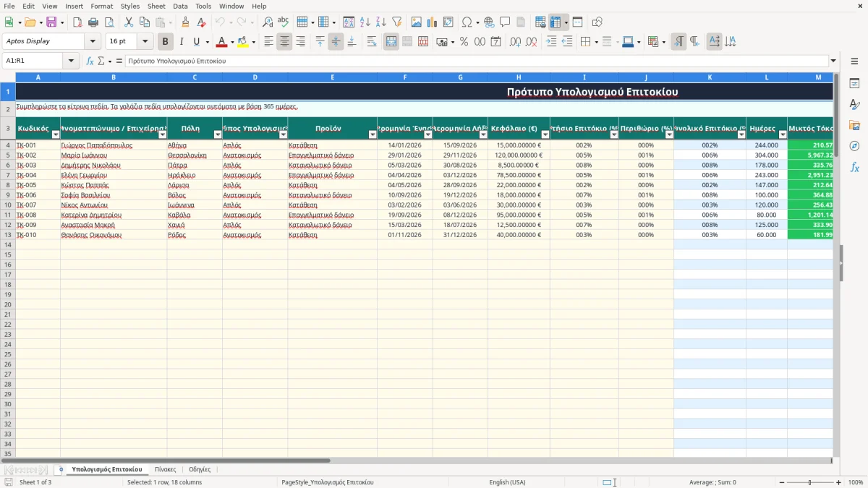
Task: Open the font size dropdown
Action: pyautogui.click(x=145, y=41)
